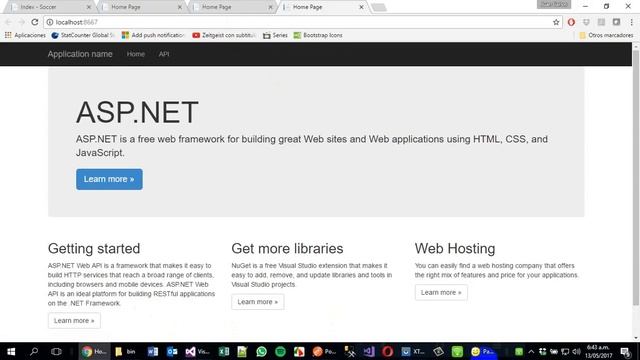Open Chrome's three-dot menu
The width and height of the screenshot is (640, 360).
631,22
